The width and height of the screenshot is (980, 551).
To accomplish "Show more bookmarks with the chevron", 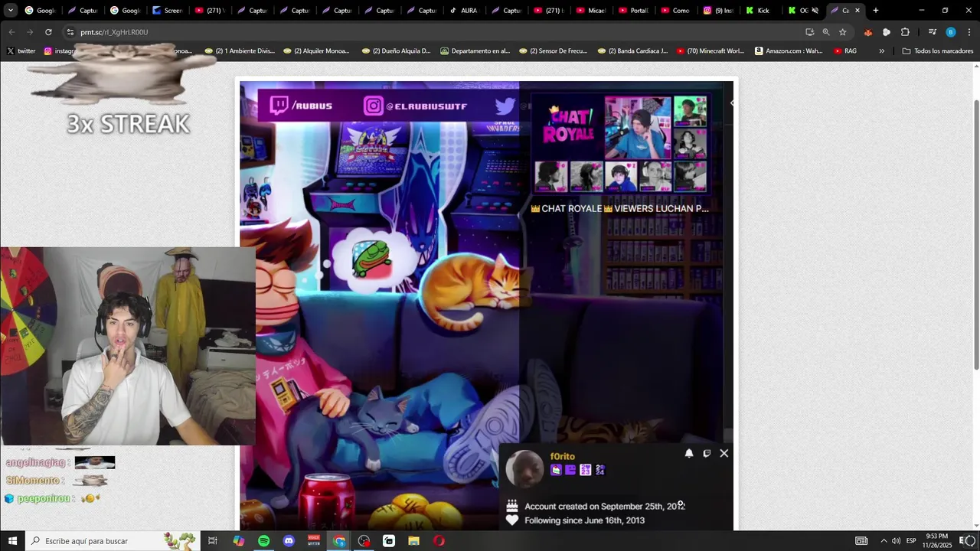I will tap(882, 51).
